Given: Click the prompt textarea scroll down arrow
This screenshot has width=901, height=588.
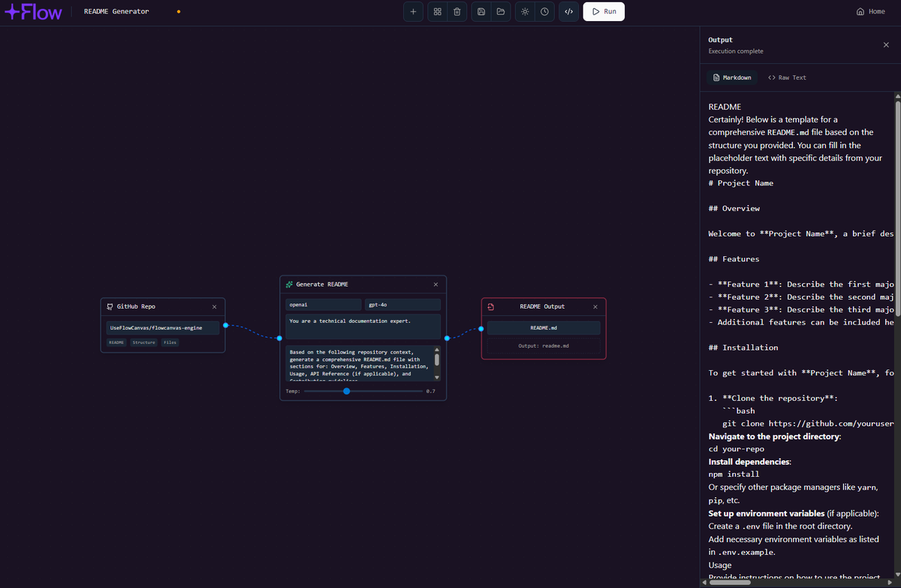Looking at the screenshot, I should 437,378.
